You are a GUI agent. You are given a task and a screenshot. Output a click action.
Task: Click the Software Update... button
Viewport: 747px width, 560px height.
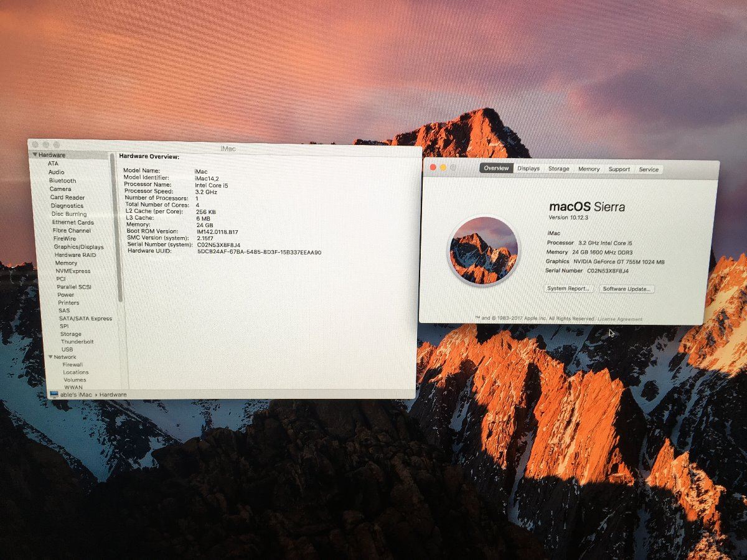[x=626, y=289]
